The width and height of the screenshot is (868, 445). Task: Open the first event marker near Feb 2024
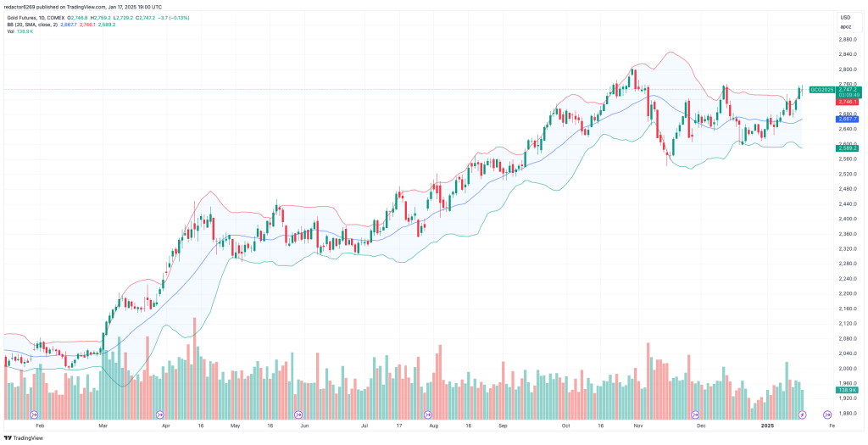[35, 414]
